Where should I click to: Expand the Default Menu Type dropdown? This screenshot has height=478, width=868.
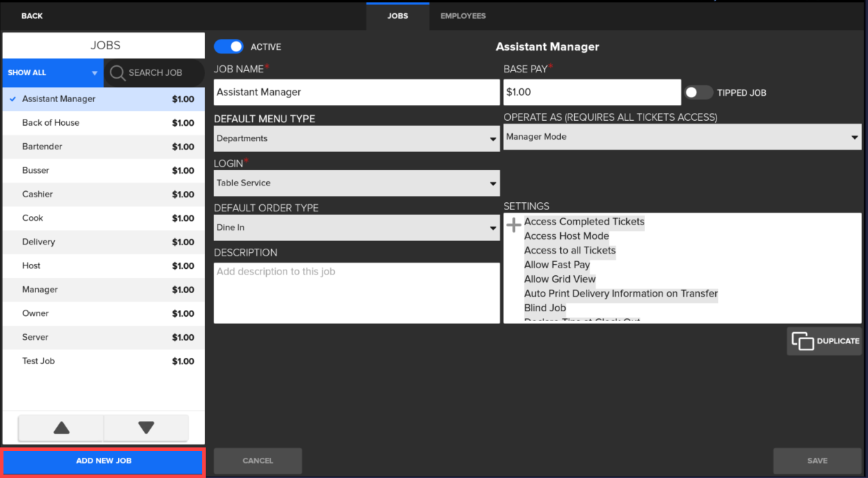pyautogui.click(x=357, y=139)
